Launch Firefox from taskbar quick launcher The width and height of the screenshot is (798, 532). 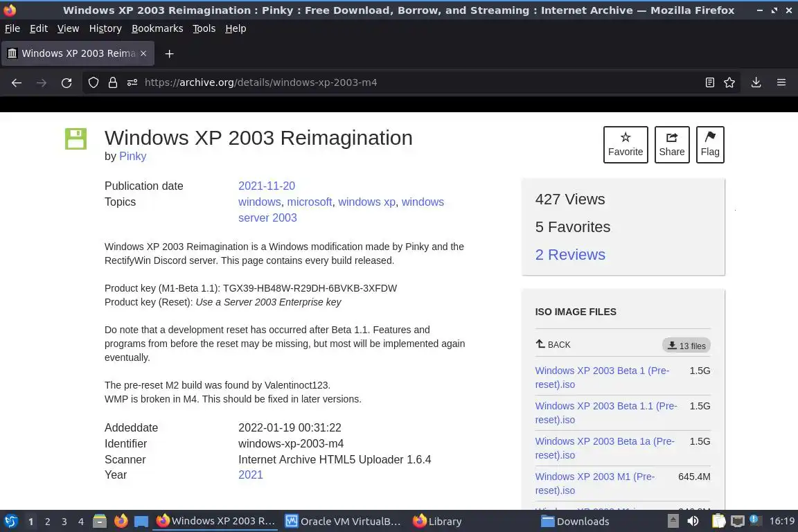click(x=121, y=521)
